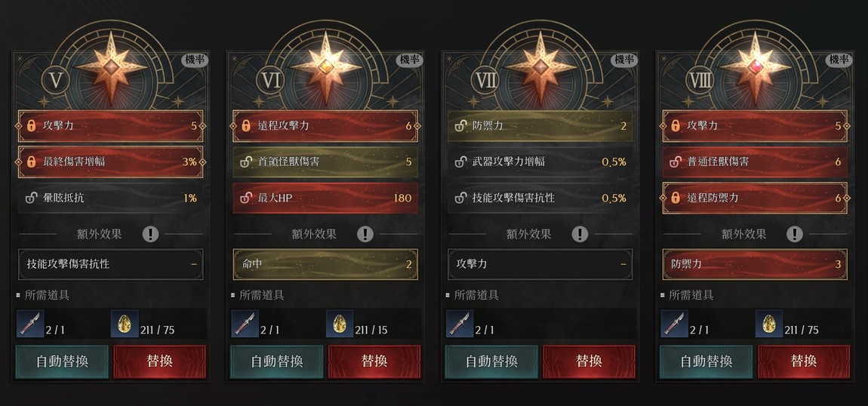This screenshot has width=868, height=406.
Task: Select the 命中 extra effect row
Action: point(325,264)
